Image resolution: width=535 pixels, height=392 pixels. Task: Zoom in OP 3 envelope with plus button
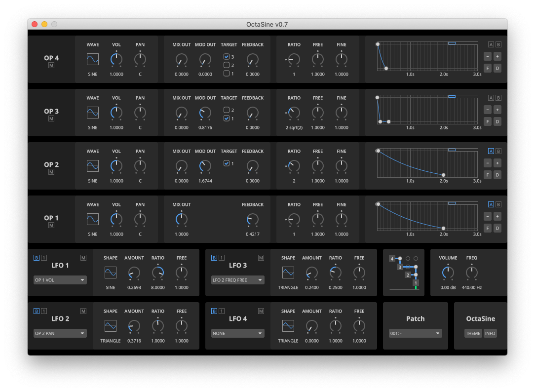point(497,110)
